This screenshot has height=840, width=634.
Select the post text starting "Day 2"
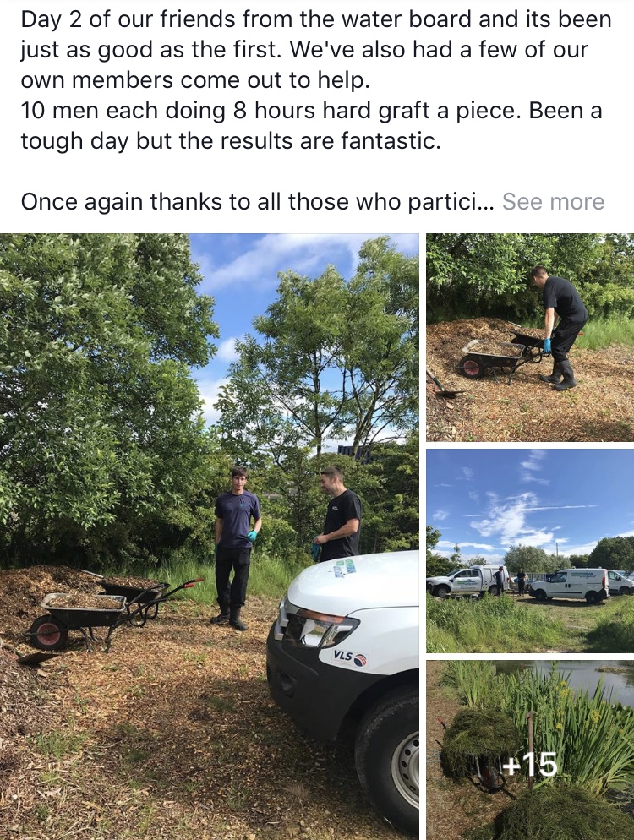coord(315,80)
